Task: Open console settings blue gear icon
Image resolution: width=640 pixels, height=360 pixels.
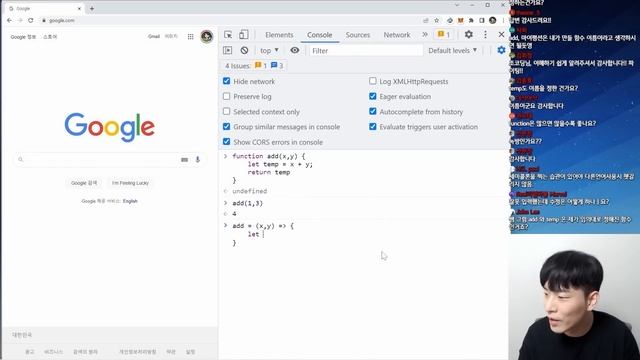Action: pyautogui.click(x=501, y=50)
